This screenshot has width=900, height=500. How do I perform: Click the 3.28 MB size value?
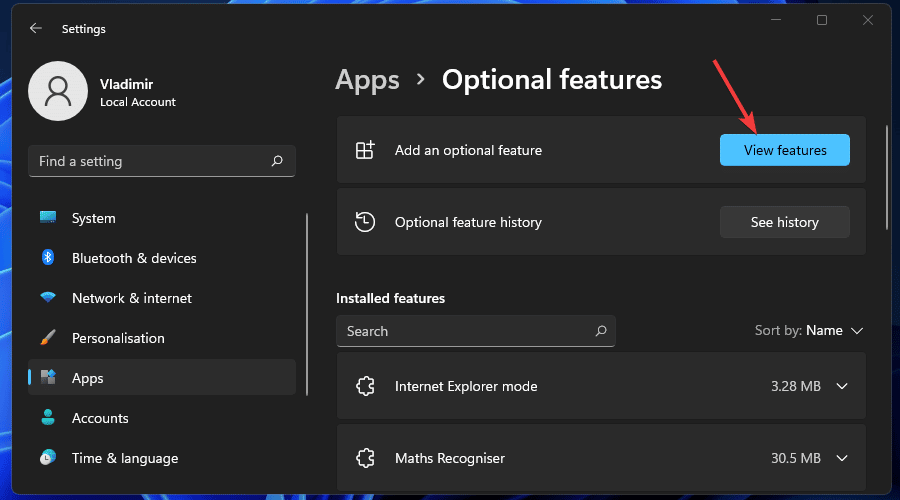click(796, 386)
